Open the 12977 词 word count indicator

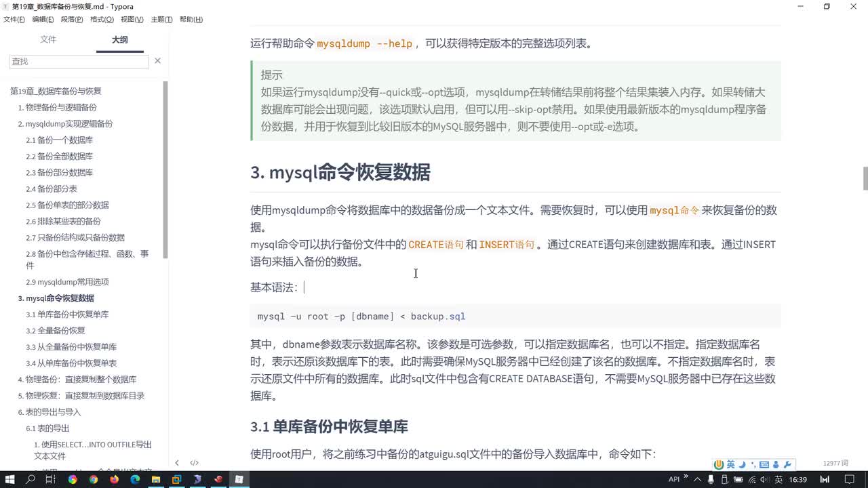pyautogui.click(x=835, y=463)
